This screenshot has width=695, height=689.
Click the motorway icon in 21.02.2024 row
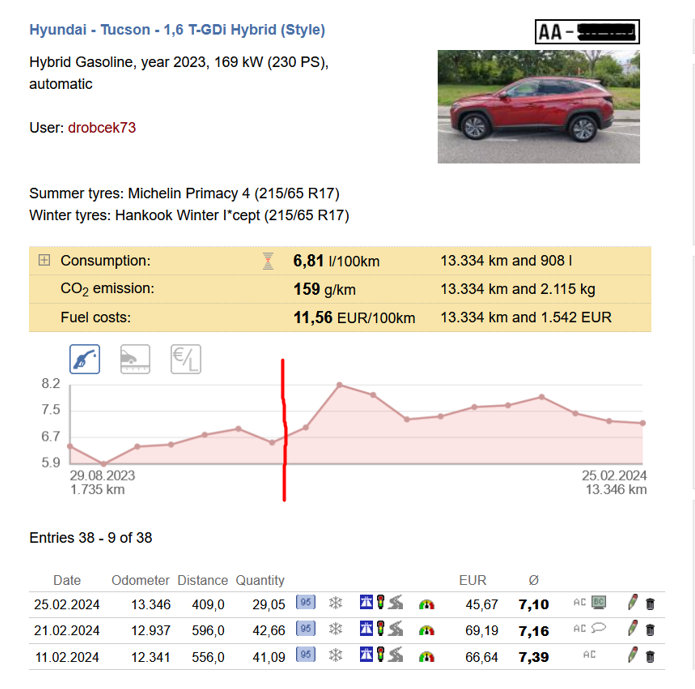tap(366, 628)
